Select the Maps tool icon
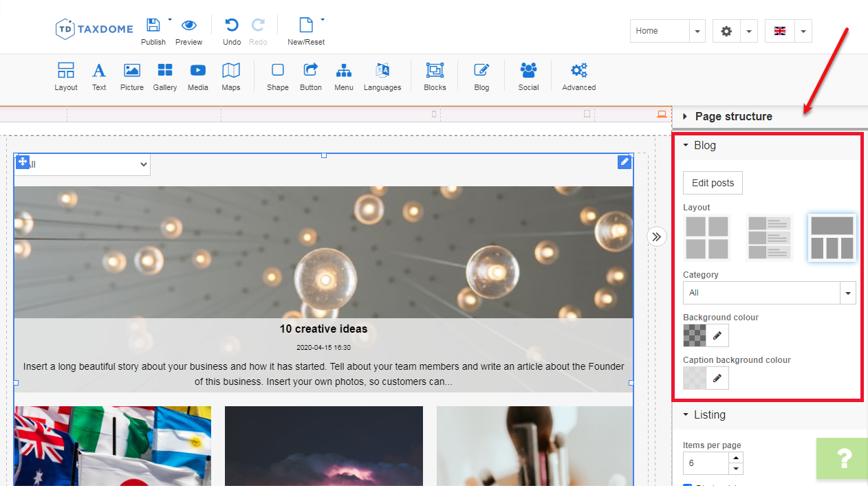The image size is (868, 499). (x=231, y=70)
